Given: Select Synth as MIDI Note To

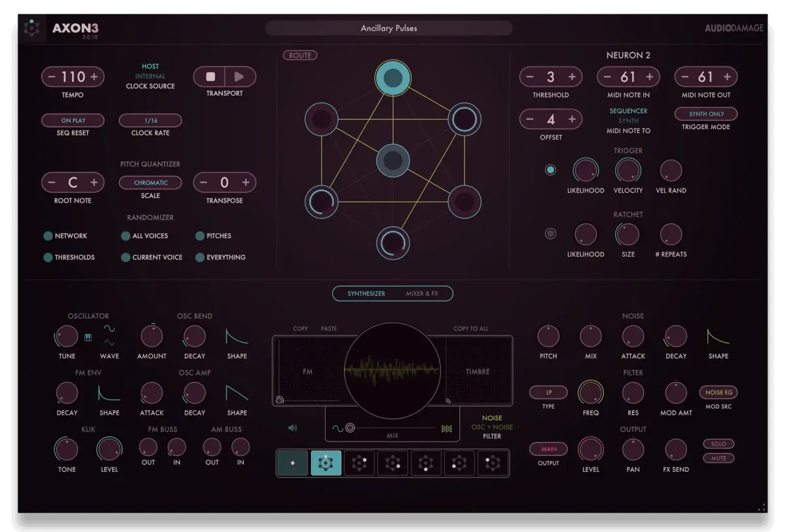Looking at the screenshot, I should tap(628, 121).
